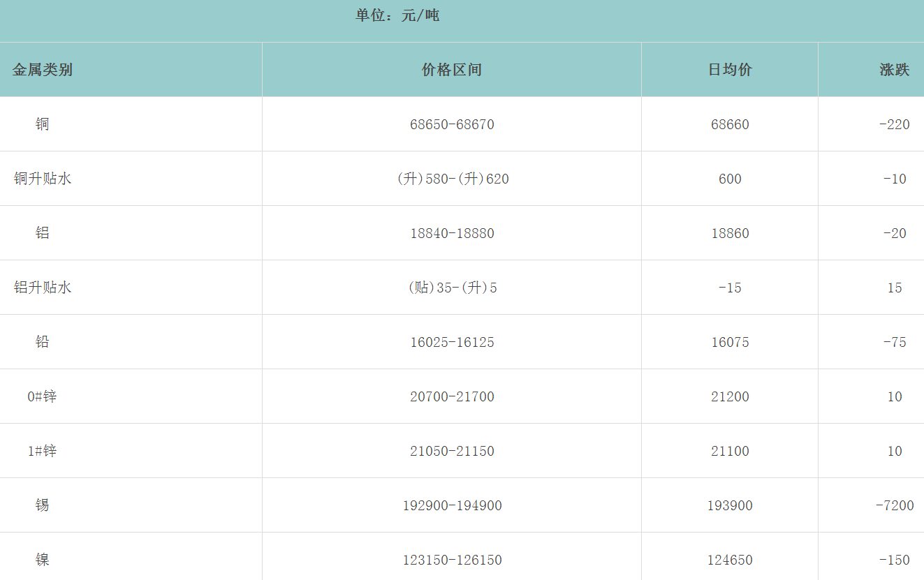This screenshot has height=580, width=924.
Task: Click tin daily average 193900
Action: coord(730,505)
